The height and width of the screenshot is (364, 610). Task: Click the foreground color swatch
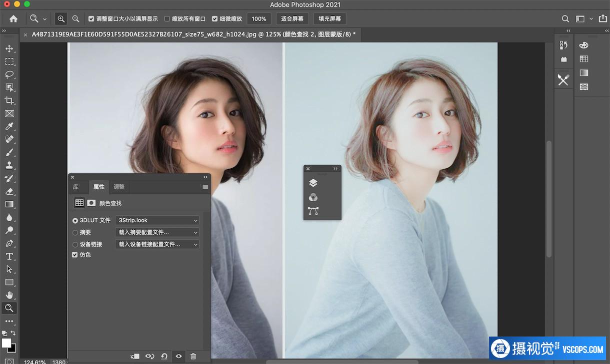(6, 343)
